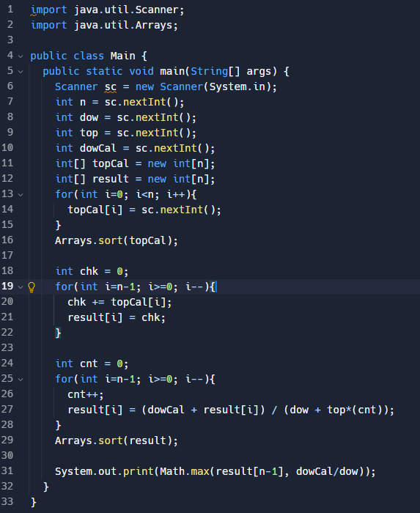Click 'java.util.Arrays' on line 2
Viewport: 420px width, 513px height.
(x=123, y=25)
